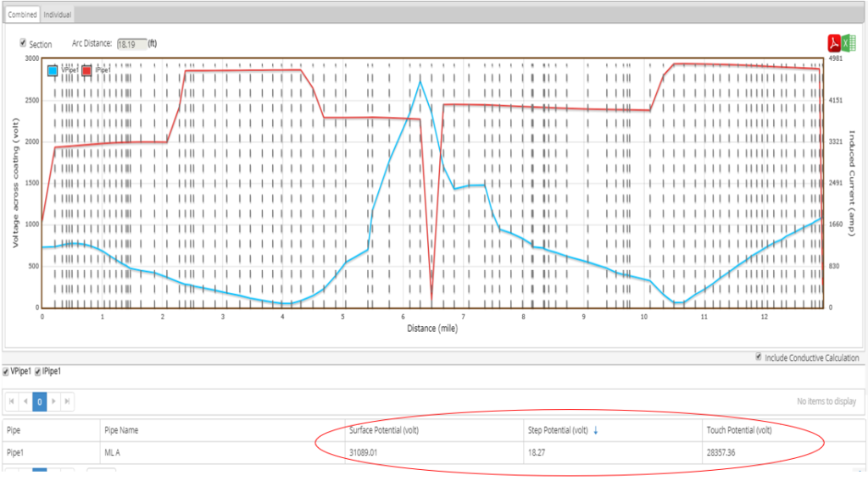Screen dimensions: 868x481
Task: Toggle the VPipe1 series checkbox below chart
Action: (x=7, y=371)
